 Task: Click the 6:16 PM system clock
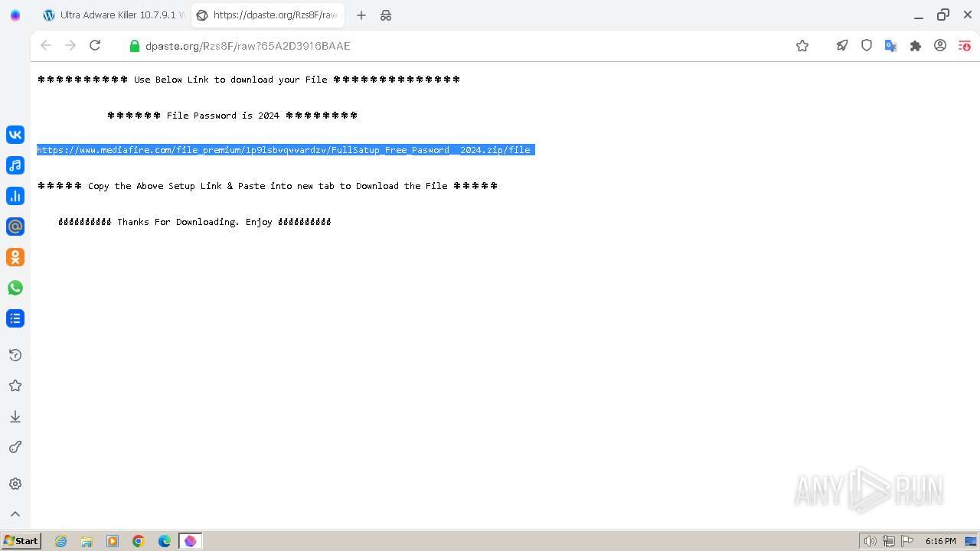click(x=940, y=541)
